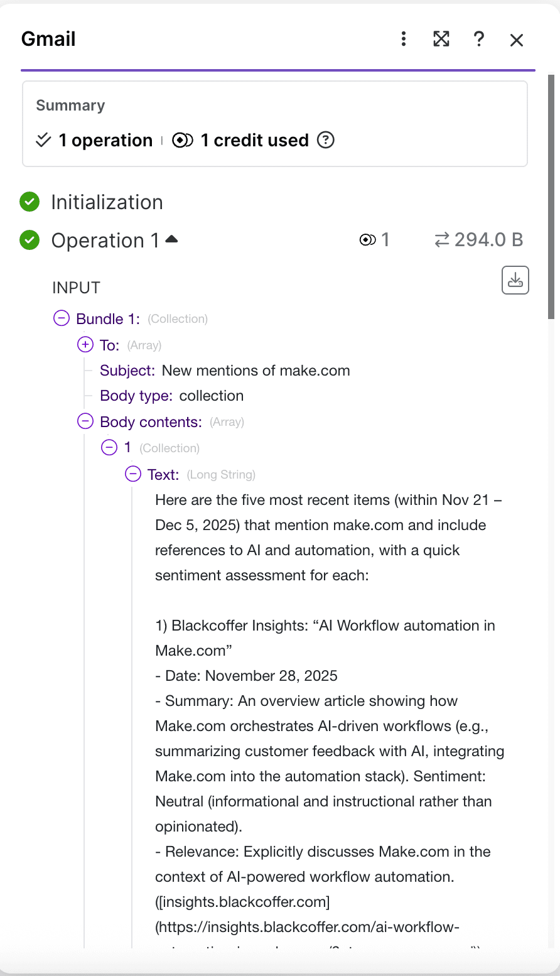Click the INPUT section label
The height and width of the screenshot is (976, 560).
pyautogui.click(x=76, y=288)
